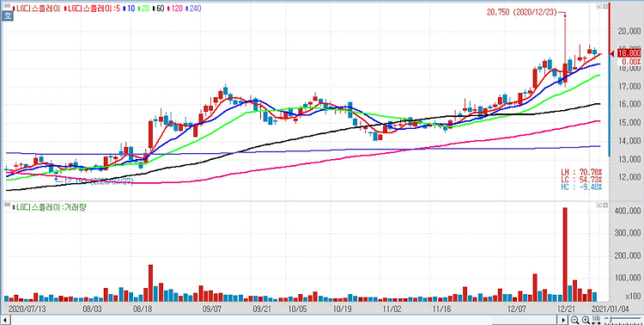Click the LC : 54.73% stat
644x325 pixels.
click(581, 180)
